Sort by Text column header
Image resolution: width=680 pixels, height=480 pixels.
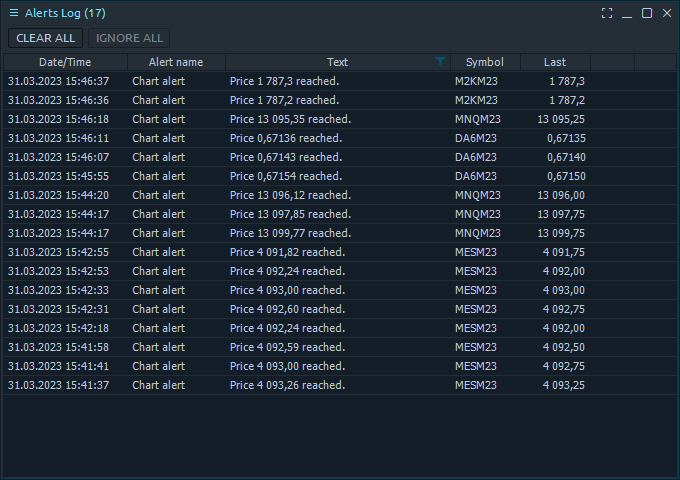338,62
